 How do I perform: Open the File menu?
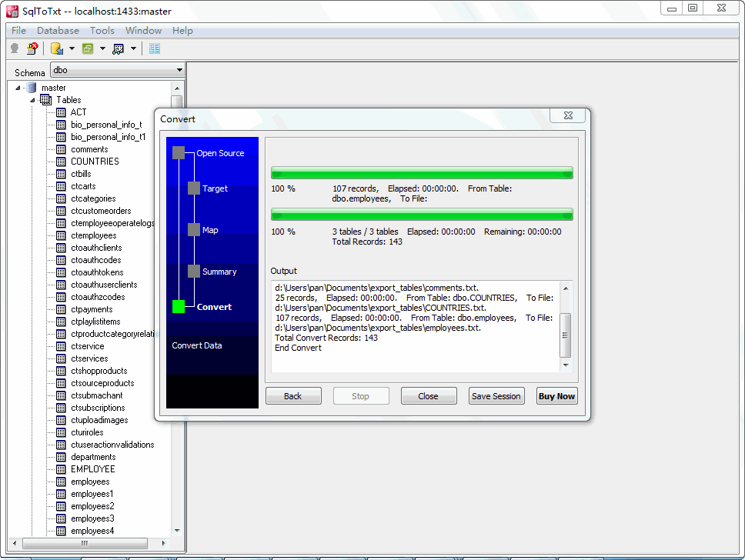click(18, 31)
